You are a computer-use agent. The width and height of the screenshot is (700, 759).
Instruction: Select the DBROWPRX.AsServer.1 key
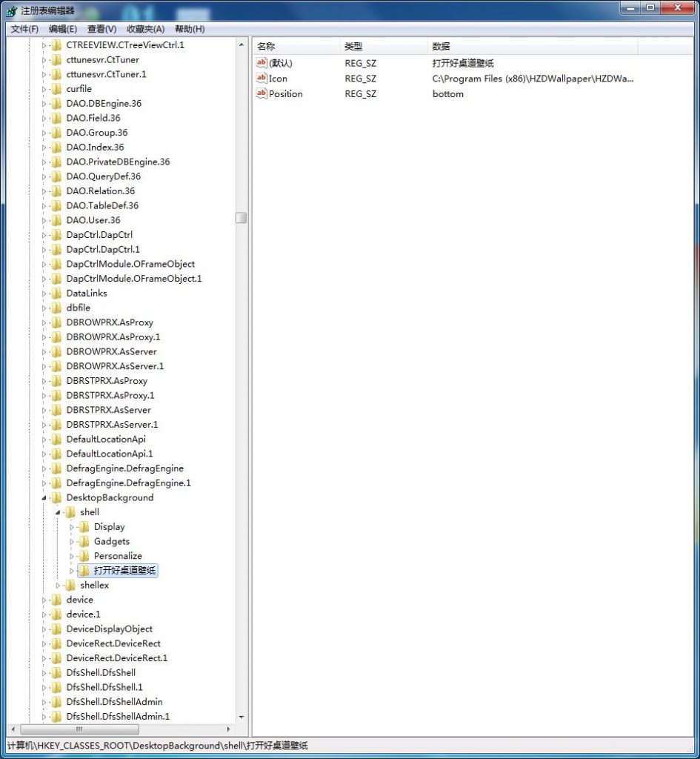point(115,366)
